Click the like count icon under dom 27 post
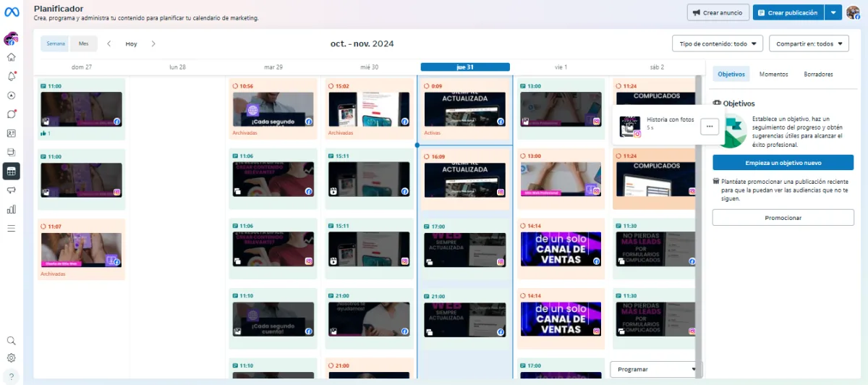The height and width of the screenshot is (385, 868). (44, 133)
